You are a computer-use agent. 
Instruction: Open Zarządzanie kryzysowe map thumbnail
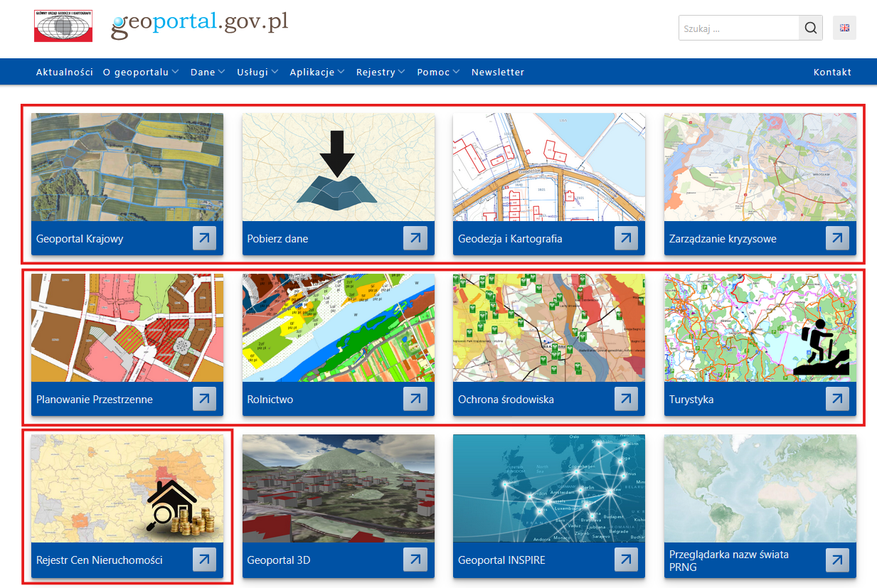coord(760,167)
